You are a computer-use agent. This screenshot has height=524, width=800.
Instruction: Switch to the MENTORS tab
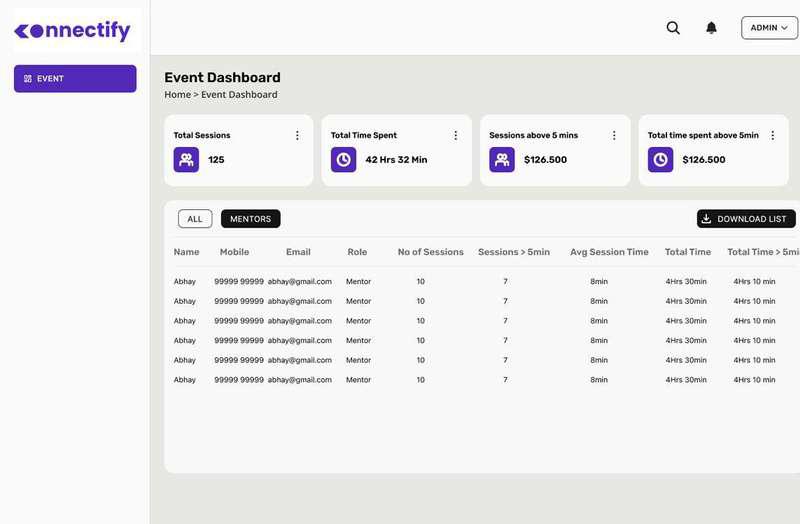250,219
